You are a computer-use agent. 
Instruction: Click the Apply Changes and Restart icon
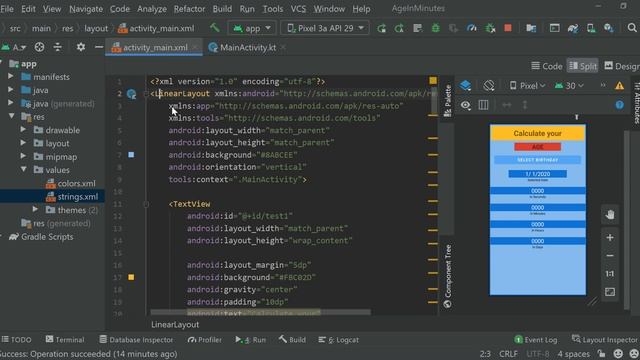tap(400, 28)
